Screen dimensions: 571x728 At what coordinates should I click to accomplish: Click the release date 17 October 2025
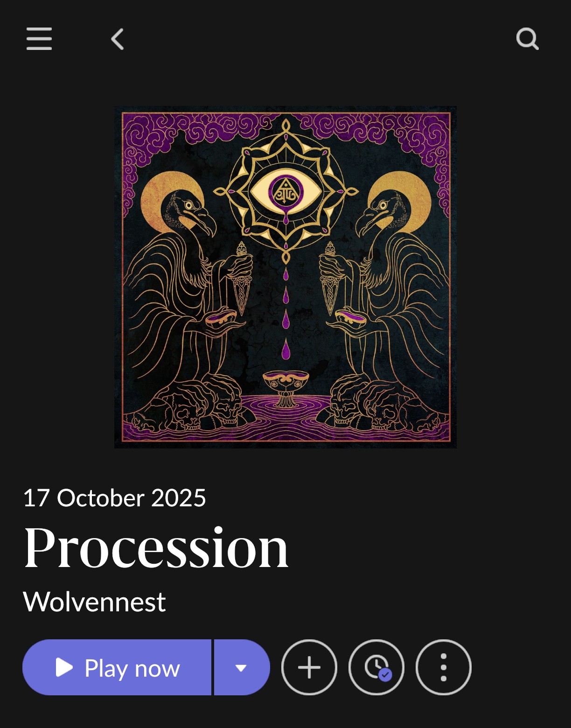(x=114, y=498)
